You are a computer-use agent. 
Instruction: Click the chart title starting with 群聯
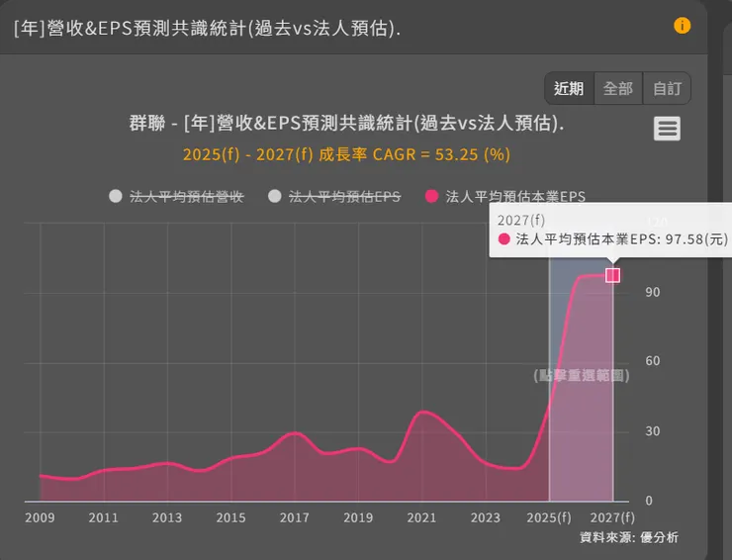tap(346, 124)
